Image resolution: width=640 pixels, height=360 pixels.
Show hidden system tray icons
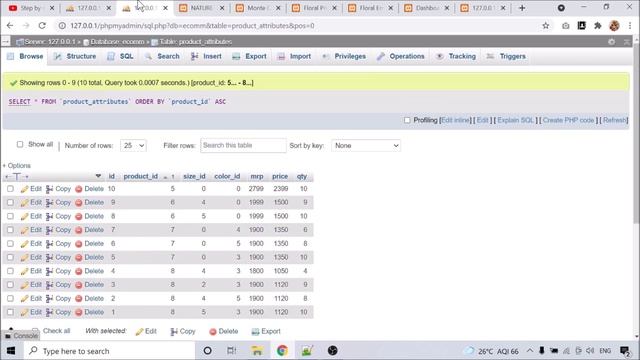[529, 351]
